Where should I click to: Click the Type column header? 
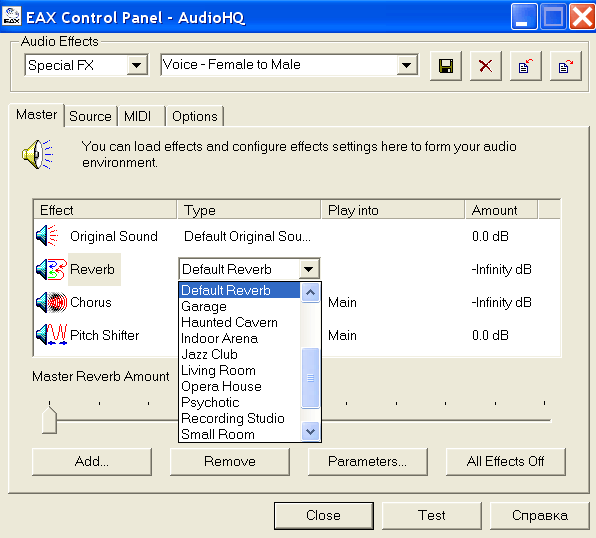(249, 210)
